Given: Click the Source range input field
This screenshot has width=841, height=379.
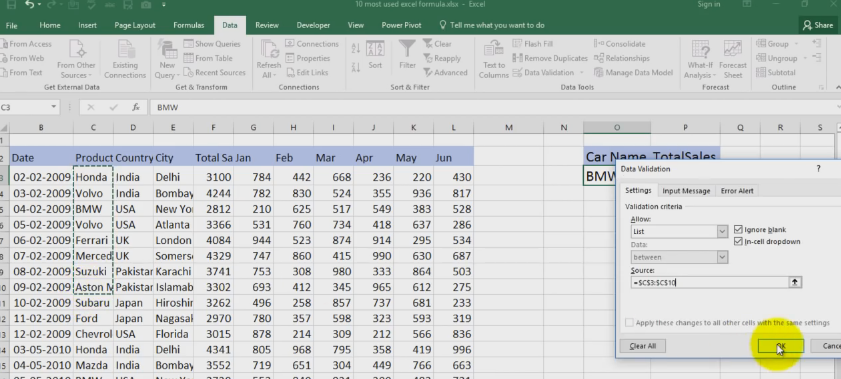Looking at the screenshot, I should [x=709, y=282].
